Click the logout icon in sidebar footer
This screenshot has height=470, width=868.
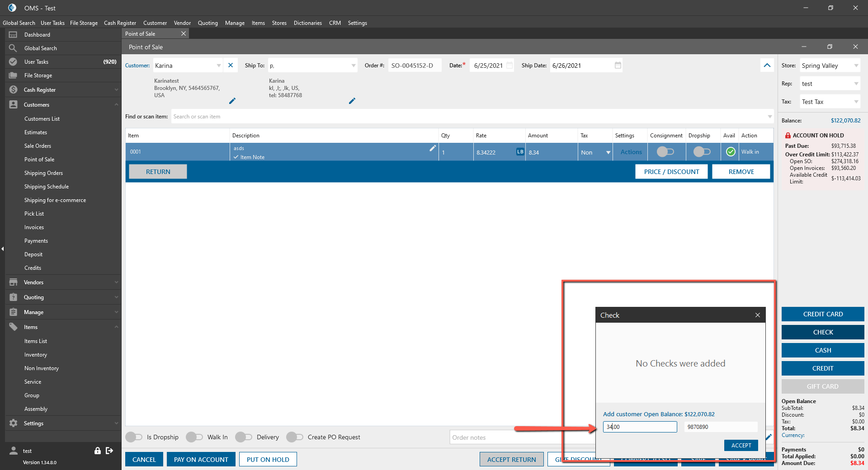(x=109, y=451)
